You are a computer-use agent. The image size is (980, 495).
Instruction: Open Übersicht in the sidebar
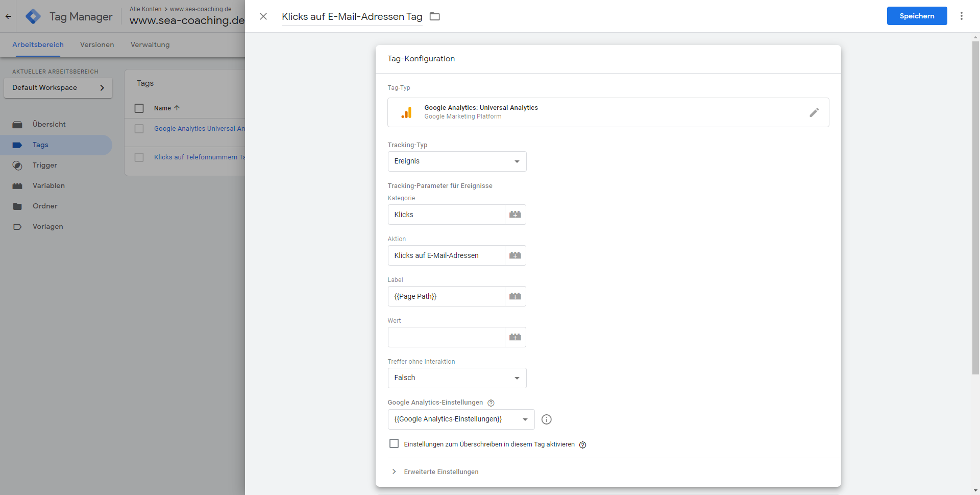coord(49,124)
